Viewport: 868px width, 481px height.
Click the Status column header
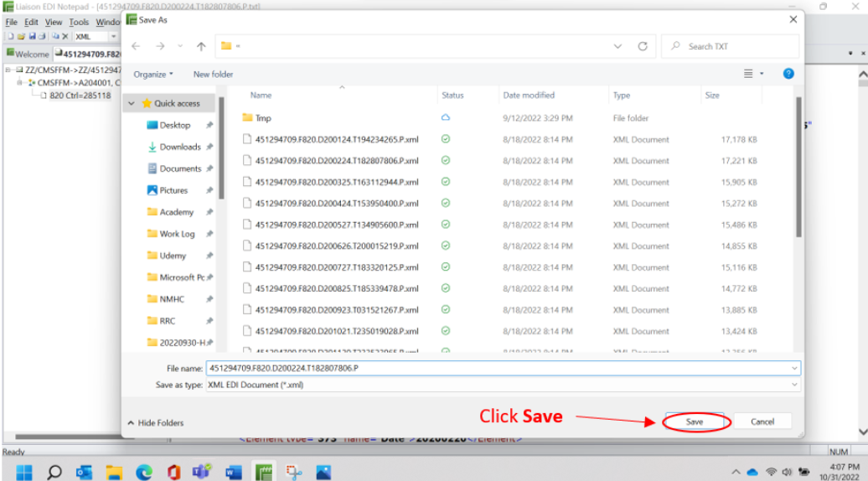tap(452, 96)
